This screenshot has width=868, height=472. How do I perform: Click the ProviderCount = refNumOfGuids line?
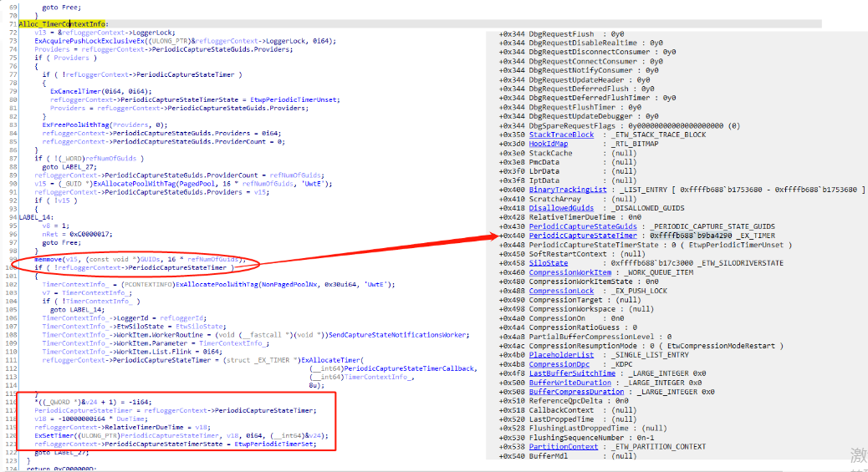[x=179, y=175]
